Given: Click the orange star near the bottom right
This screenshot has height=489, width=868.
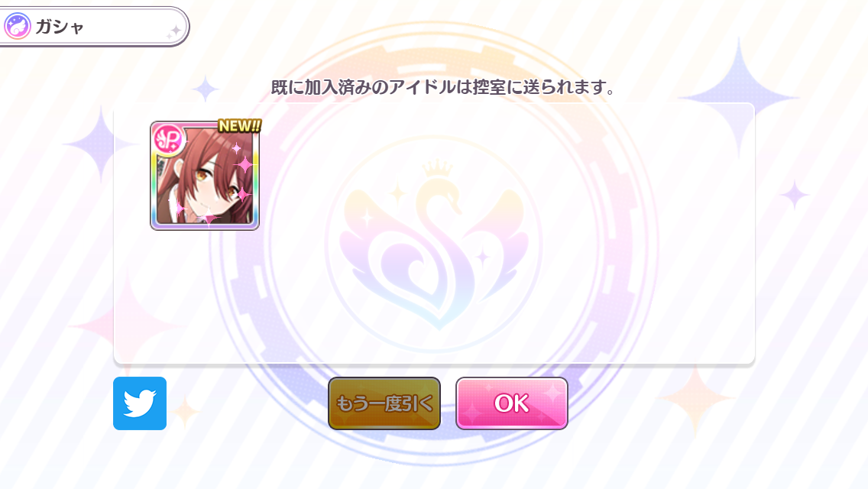Looking at the screenshot, I should tap(696, 399).
